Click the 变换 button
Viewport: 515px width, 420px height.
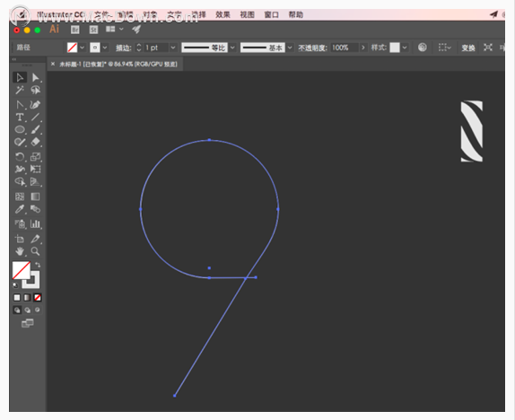pos(468,48)
